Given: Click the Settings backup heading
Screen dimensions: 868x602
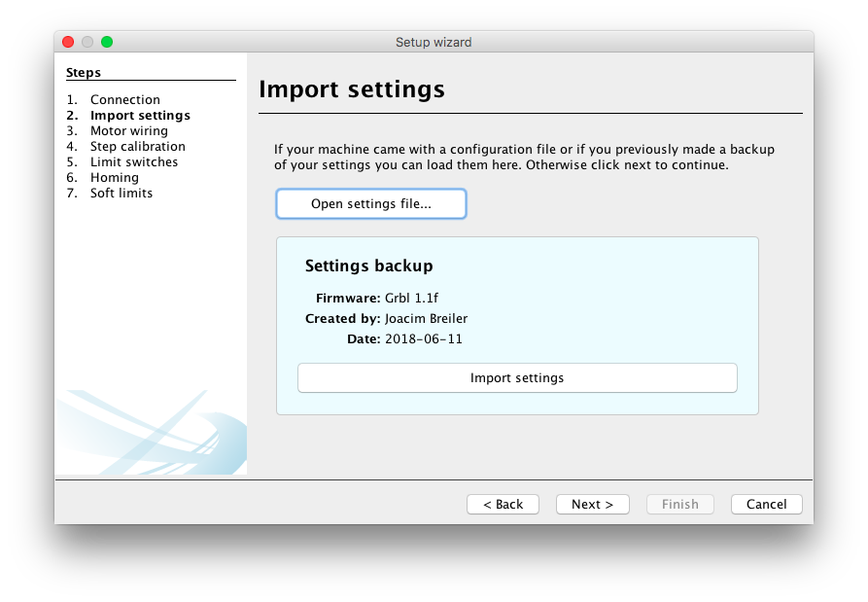Looking at the screenshot, I should [368, 266].
